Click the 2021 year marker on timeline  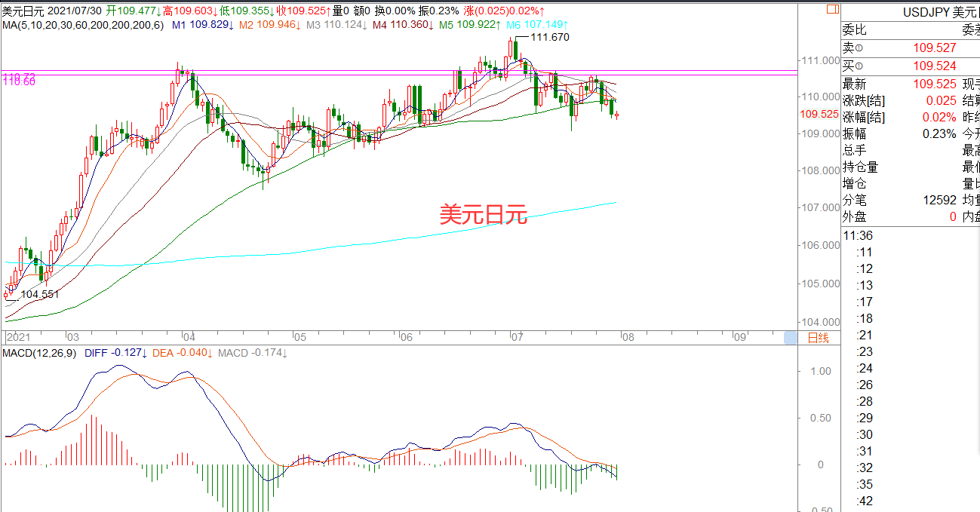(17, 338)
